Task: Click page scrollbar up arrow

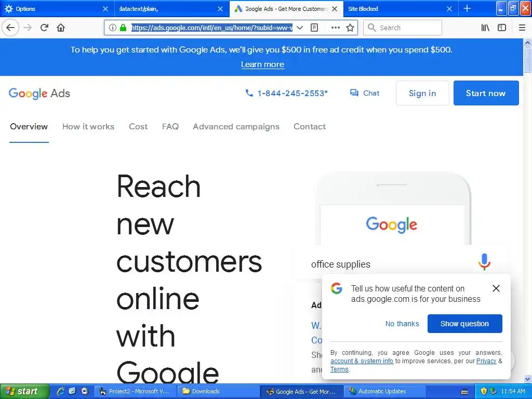Action: pyautogui.click(x=528, y=43)
